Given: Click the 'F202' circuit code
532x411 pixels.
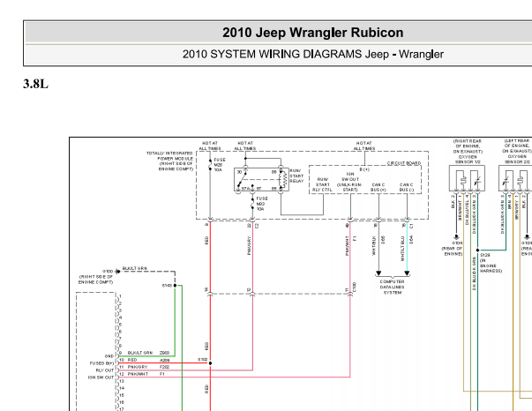Looking at the screenshot, I should [164, 367].
